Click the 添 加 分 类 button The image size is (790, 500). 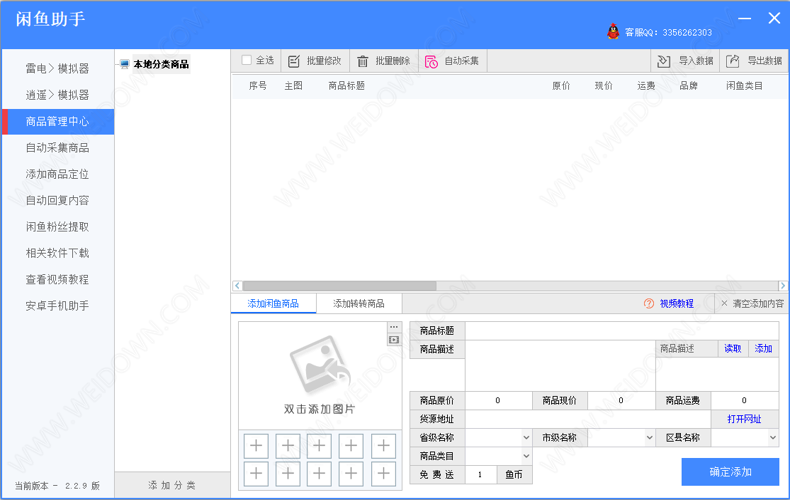pyautogui.click(x=172, y=485)
